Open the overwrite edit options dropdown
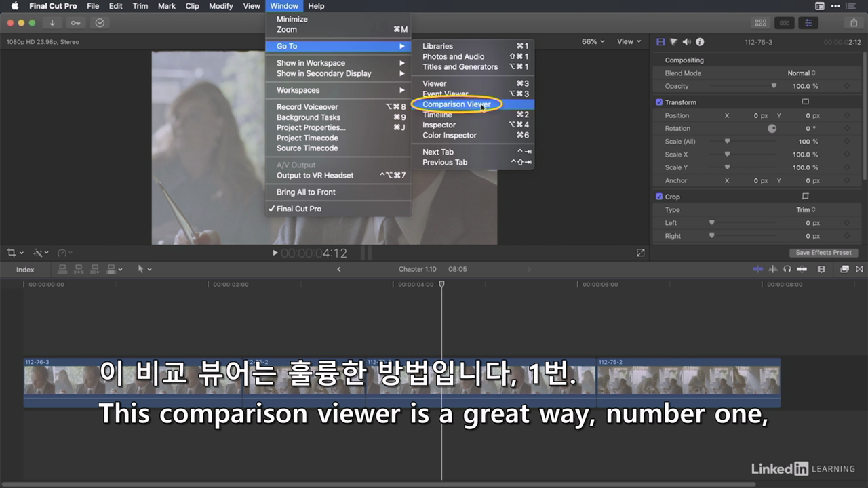 tap(114, 269)
